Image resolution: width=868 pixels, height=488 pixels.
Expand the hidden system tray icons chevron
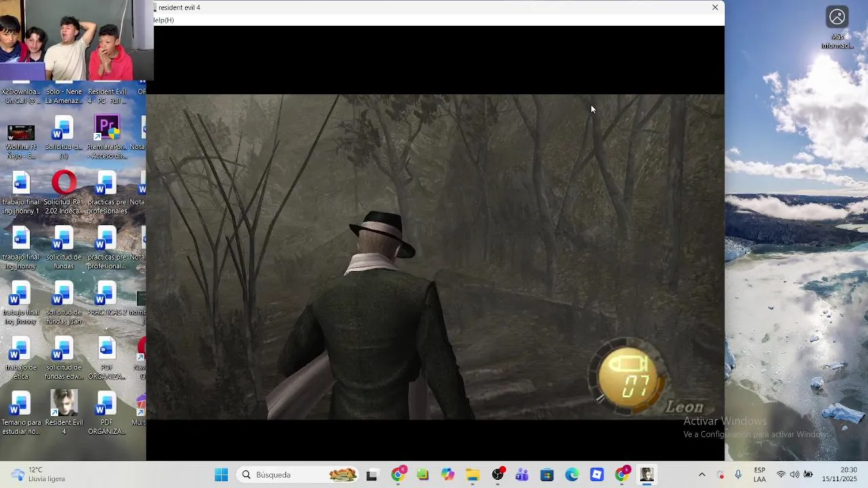click(x=702, y=474)
